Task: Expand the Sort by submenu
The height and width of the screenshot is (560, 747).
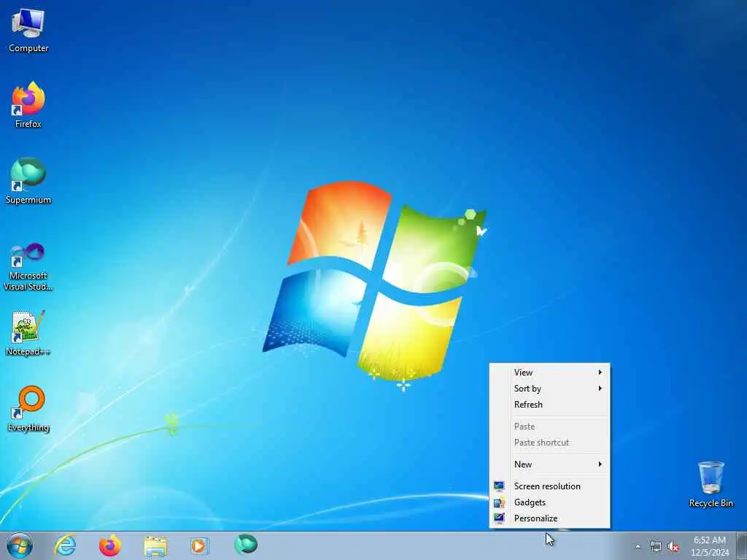Action: [x=550, y=389]
